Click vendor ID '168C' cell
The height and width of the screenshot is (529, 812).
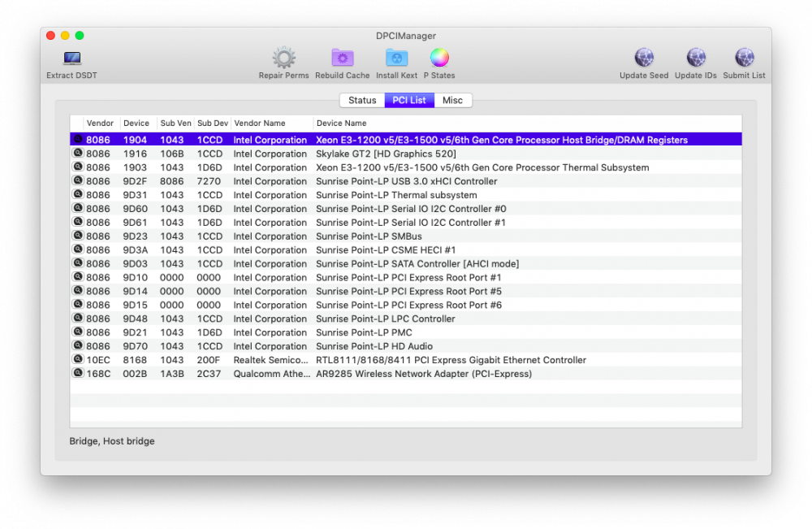point(98,374)
